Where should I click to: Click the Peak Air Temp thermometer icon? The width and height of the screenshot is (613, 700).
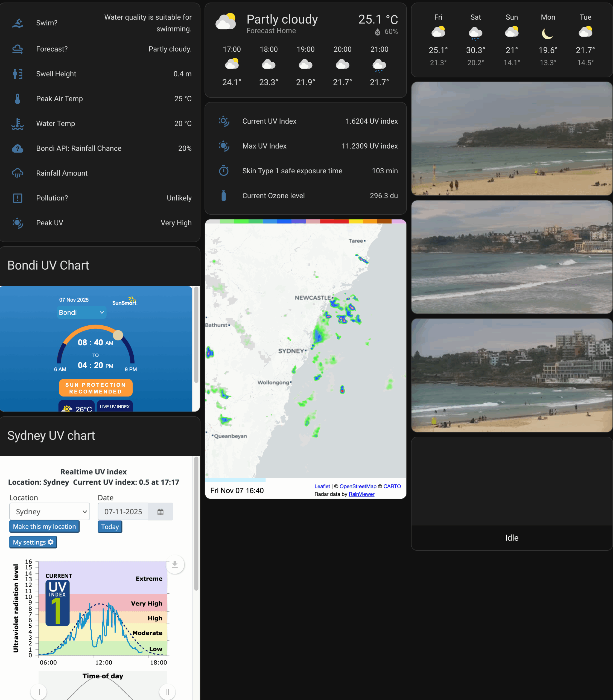(x=17, y=98)
